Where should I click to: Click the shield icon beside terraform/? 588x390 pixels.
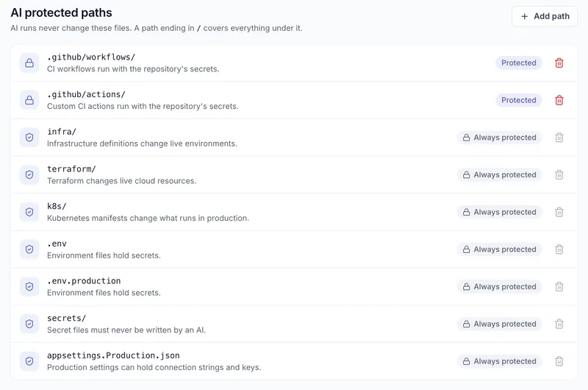[x=29, y=174]
